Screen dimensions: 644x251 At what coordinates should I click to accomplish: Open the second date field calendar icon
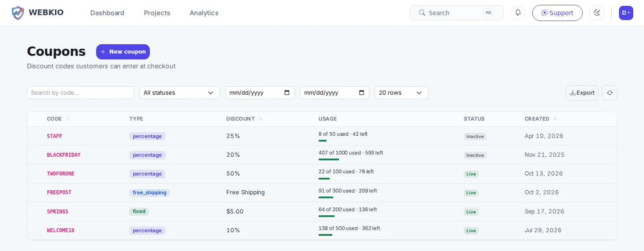(362, 93)
